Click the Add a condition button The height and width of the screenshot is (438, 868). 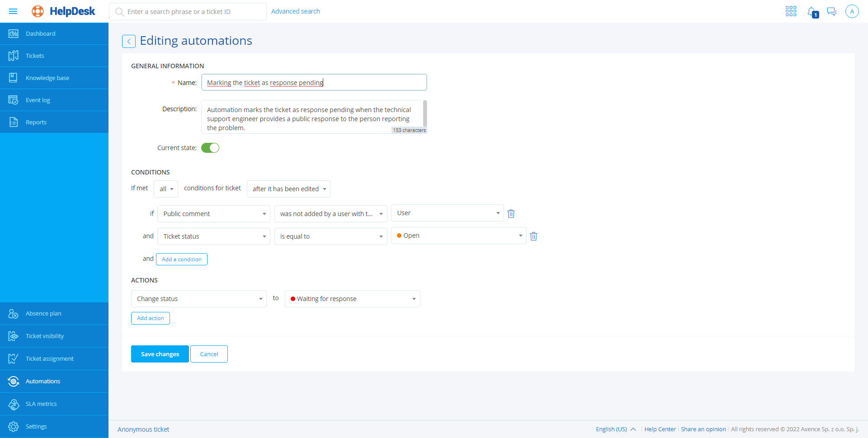point(181,259)
